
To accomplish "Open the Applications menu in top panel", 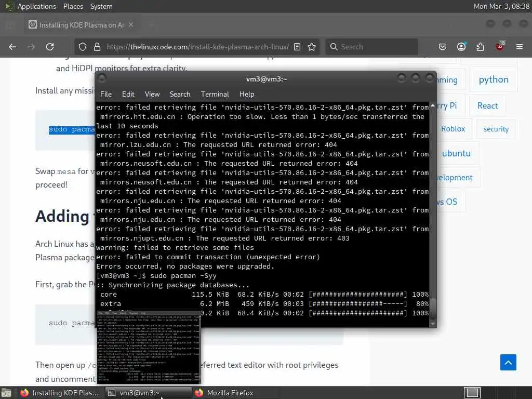I will (37, 6).
